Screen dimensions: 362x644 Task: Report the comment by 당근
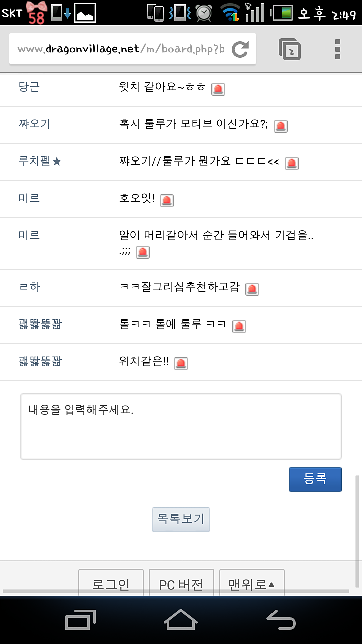218,89
